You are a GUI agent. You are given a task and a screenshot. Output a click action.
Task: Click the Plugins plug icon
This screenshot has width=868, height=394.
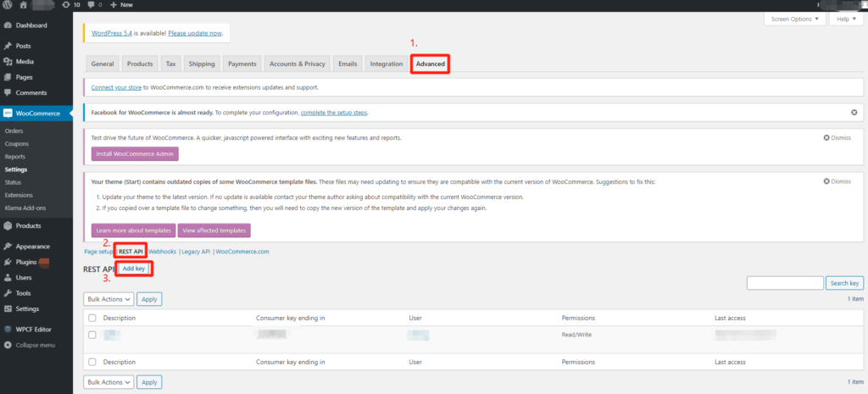coord(8,262)
